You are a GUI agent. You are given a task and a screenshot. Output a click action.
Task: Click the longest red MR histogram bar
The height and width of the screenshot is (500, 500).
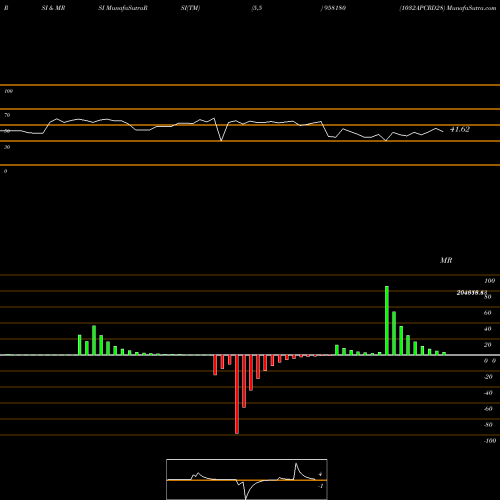(x=237, y=394)
